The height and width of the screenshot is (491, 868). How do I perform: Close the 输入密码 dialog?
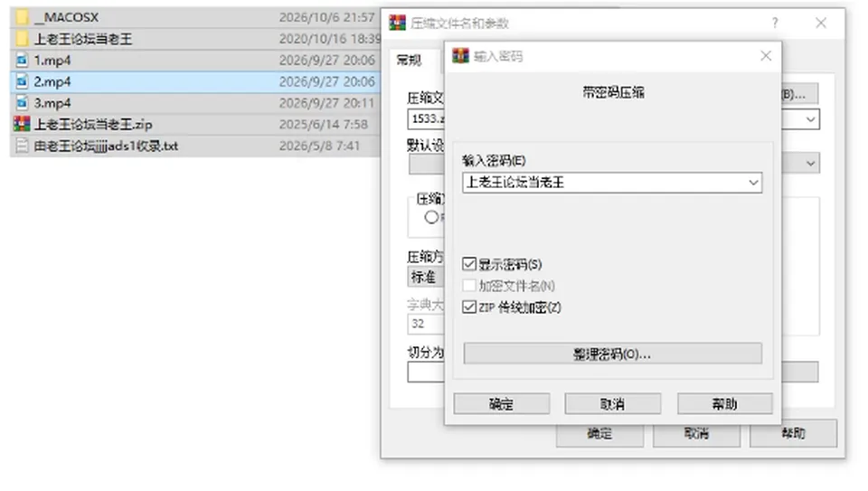click(766, 56)
